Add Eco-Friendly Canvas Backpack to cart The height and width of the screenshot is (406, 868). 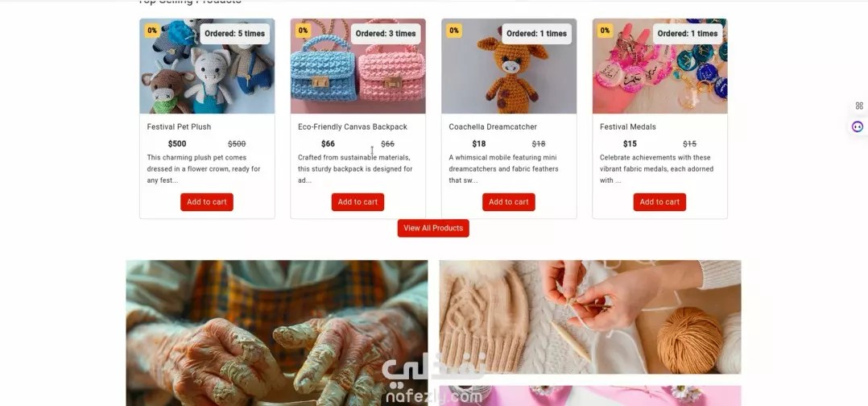pyautogui.click(x=358, y=202)
